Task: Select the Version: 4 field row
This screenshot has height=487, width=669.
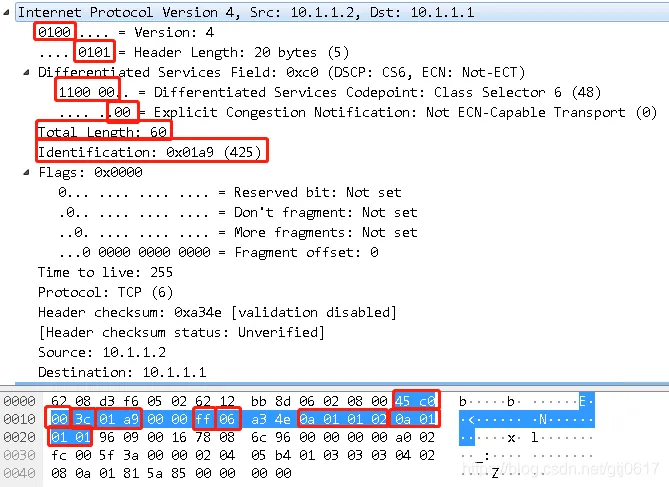Action: (126, 32)
